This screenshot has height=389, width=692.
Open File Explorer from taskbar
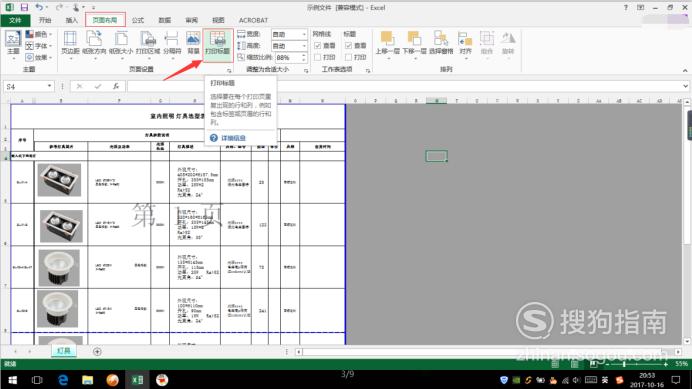(x=87, y=380)
